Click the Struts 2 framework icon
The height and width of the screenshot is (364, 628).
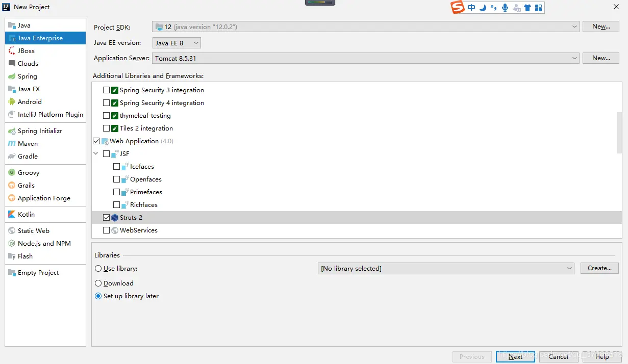tap(115, 217)
